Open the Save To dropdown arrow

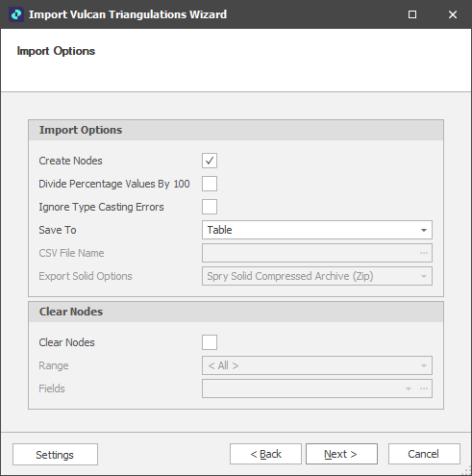tap(424, 230)
